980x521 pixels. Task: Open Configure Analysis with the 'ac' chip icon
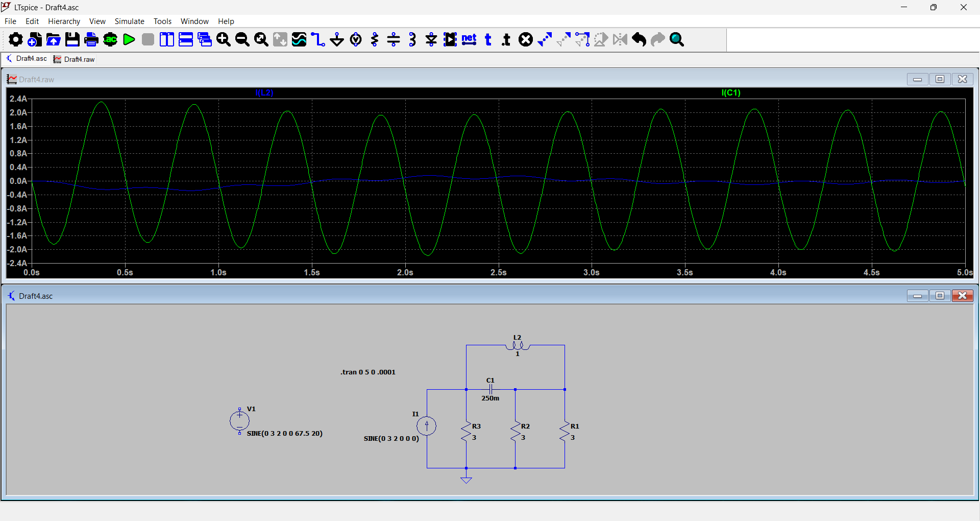110,39
